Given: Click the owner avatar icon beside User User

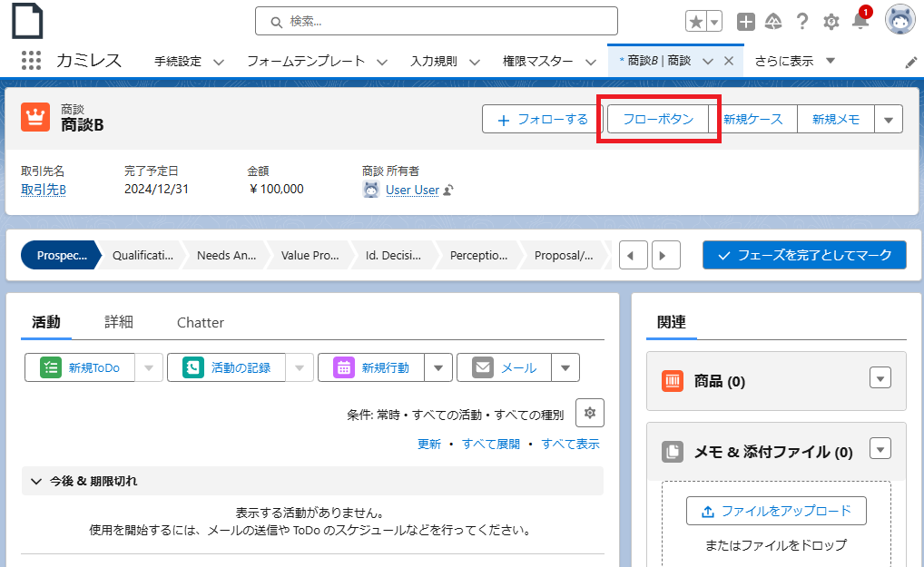Looking at the screenshot, I should click(370, 190).
